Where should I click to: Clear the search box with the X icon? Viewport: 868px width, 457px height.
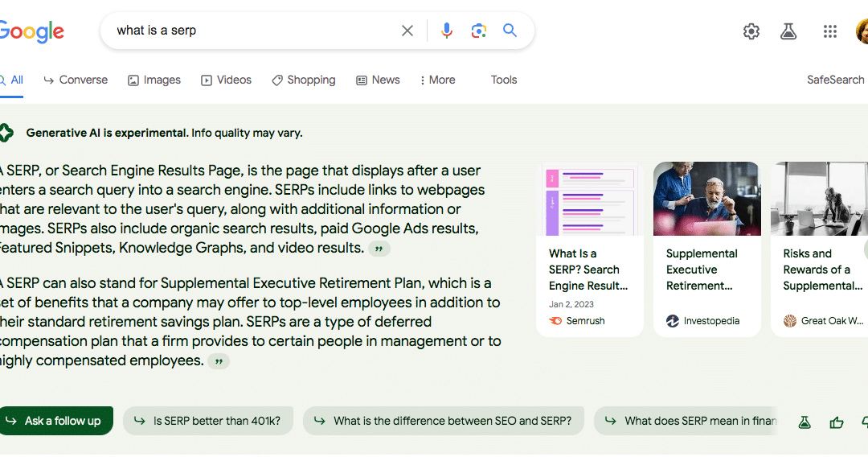[407, 31]
